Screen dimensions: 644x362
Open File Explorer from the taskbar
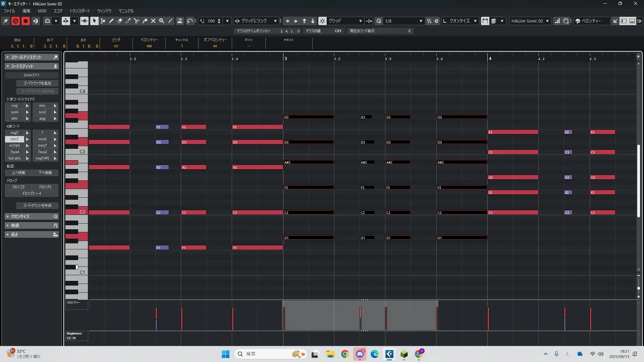(x=330, y=354)
